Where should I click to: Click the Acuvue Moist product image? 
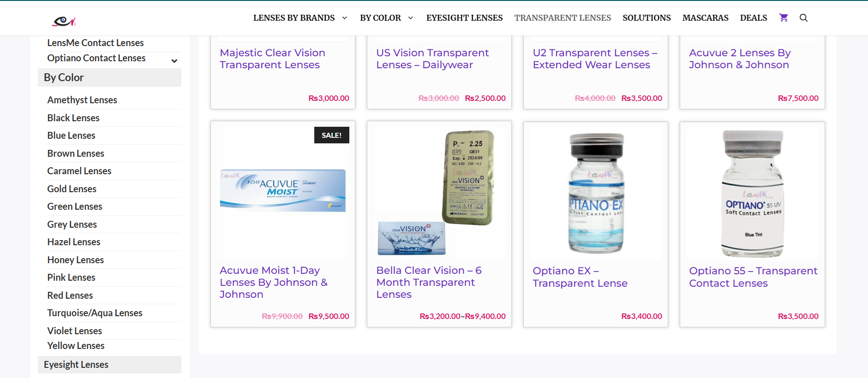coord(283,190)
